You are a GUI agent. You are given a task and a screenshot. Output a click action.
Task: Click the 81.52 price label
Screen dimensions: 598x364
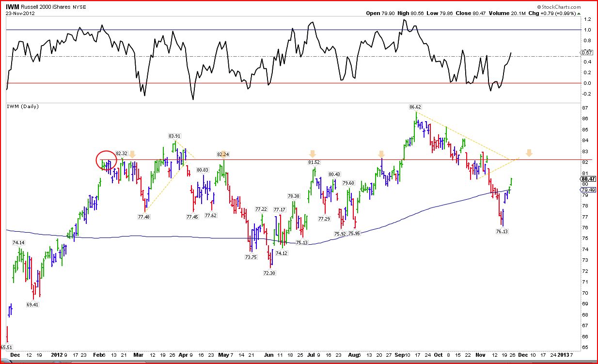click(315, 162)
